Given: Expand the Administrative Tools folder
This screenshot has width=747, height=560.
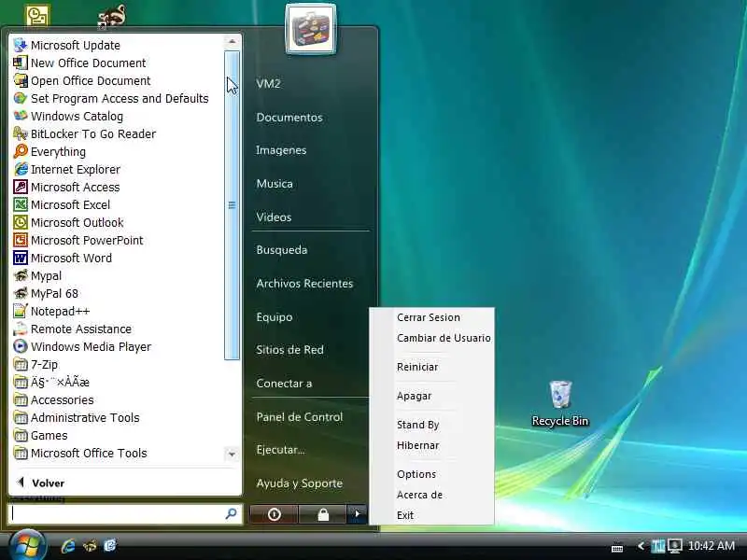Looking at the screenshot, I should click(x=78, y=417).
